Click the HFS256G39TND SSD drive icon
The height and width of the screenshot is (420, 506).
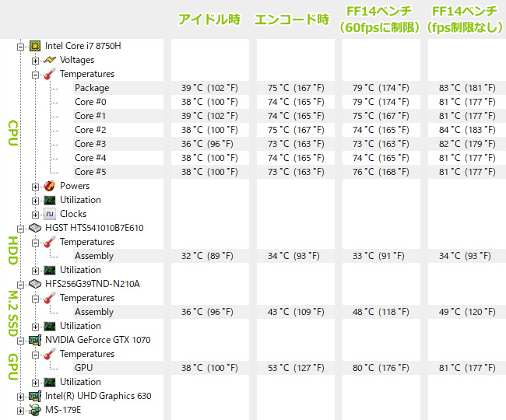coord(35,284)
